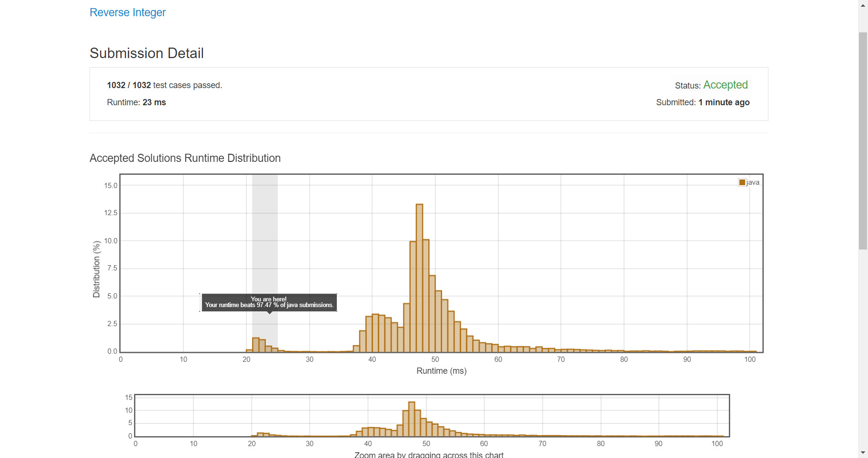Select the 'Accepted' status text
Image resolution: width=868 pixels, height=458 pixels.
coord(725,85)
